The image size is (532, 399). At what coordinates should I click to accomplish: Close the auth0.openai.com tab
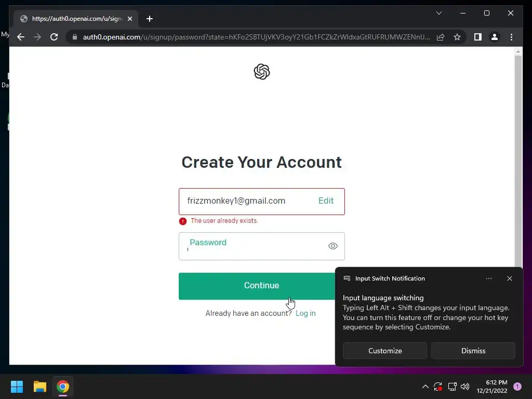point(129,19)
